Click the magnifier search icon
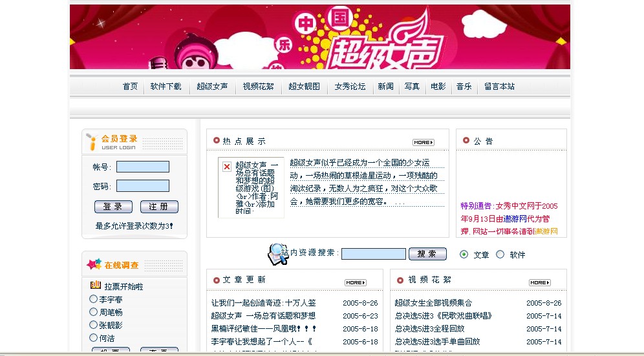644x356 pixels. [x=278, y=254]
